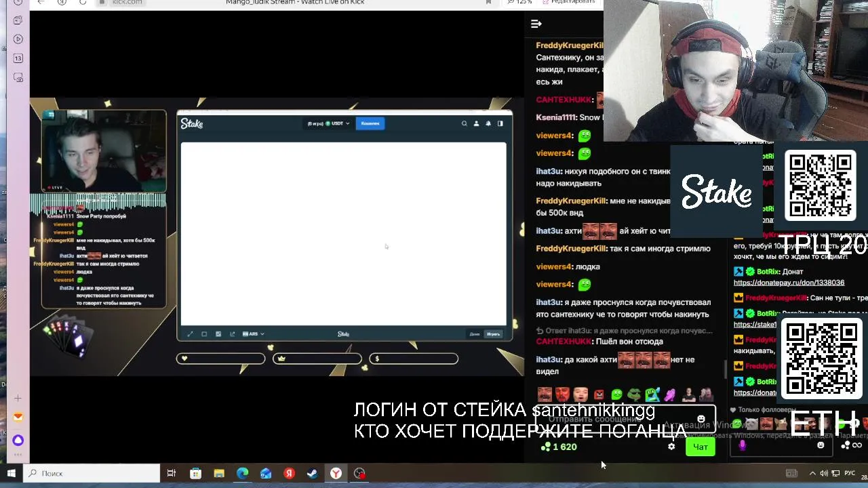
Task: Click the fullscreen expand icon below the game
Action: coord(190,334)
